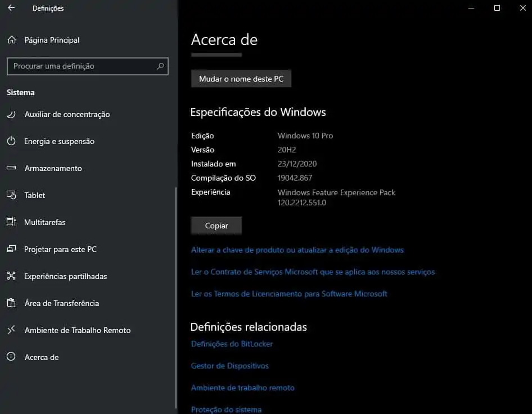Click the magnifier icon in search box
The width and height of the screenshot is (532, 414).
pyautogui.click(x=160, y=66)
